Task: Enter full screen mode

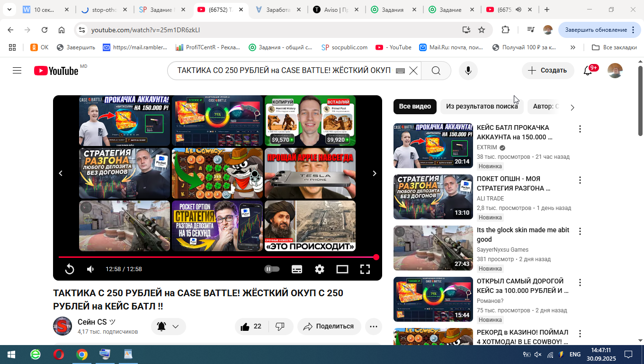Action: pos(365,269)
